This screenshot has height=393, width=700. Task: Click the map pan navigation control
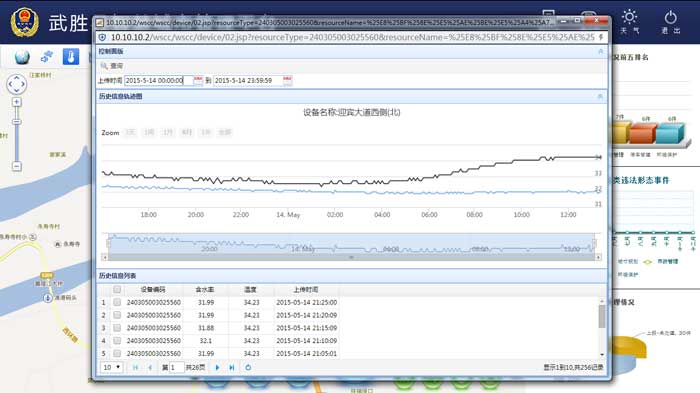[x=17, y=84]
